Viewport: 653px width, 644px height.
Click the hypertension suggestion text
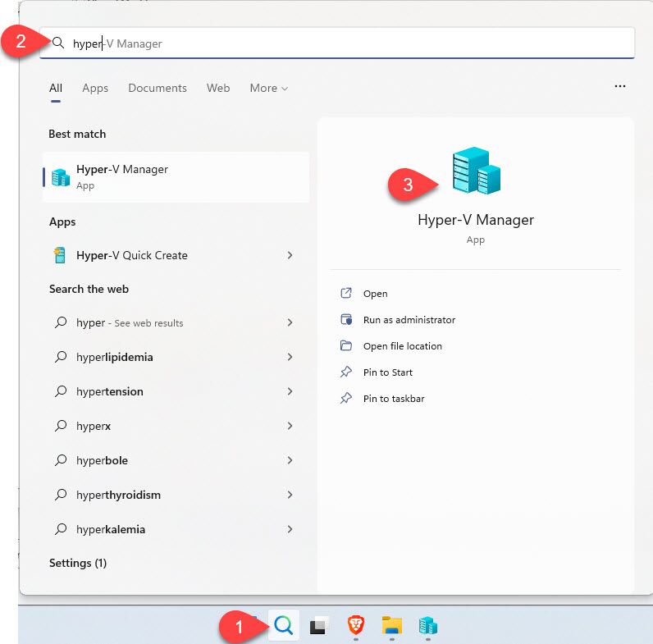[110, 391]
